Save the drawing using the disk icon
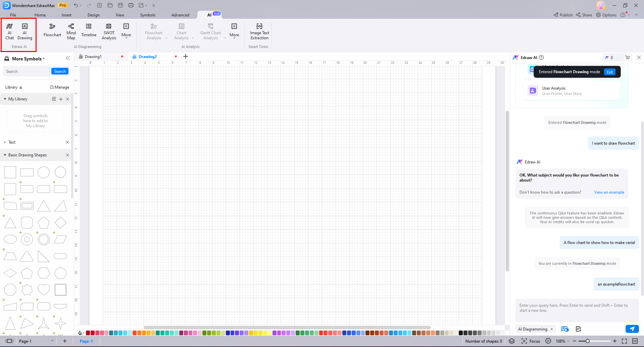This screenshot has height=347, width=644. click(x=120, y=5)
